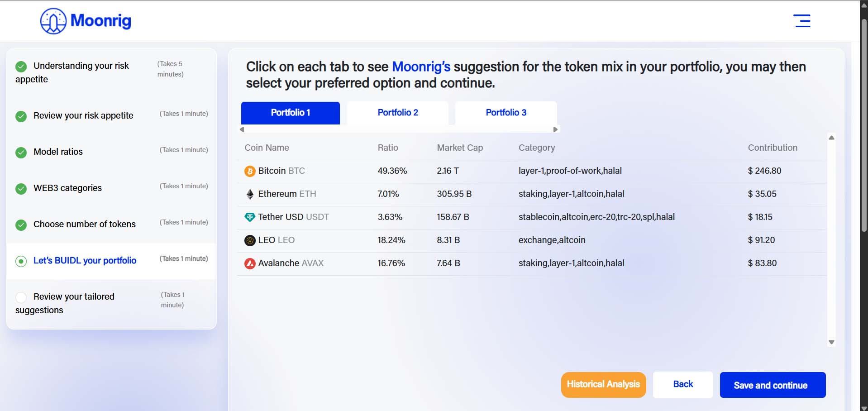Switch to the Portfolio 2 tab
The width and height of the screenshot is (868, 411).
[398, 113]
